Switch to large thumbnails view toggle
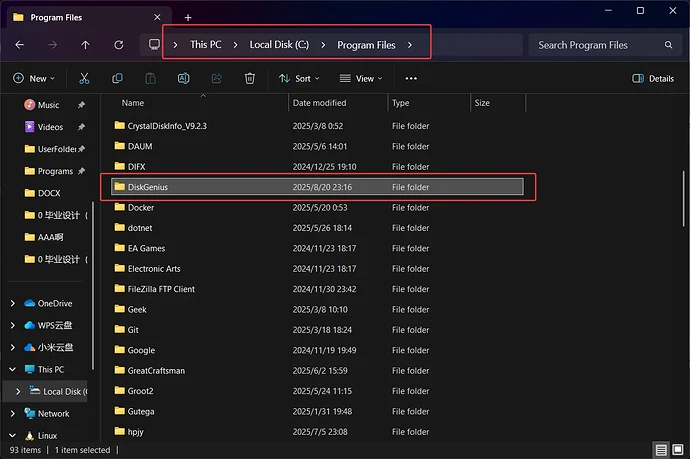Image resolution: width=690 pixels, height=459 pixels. coord(677,450)
